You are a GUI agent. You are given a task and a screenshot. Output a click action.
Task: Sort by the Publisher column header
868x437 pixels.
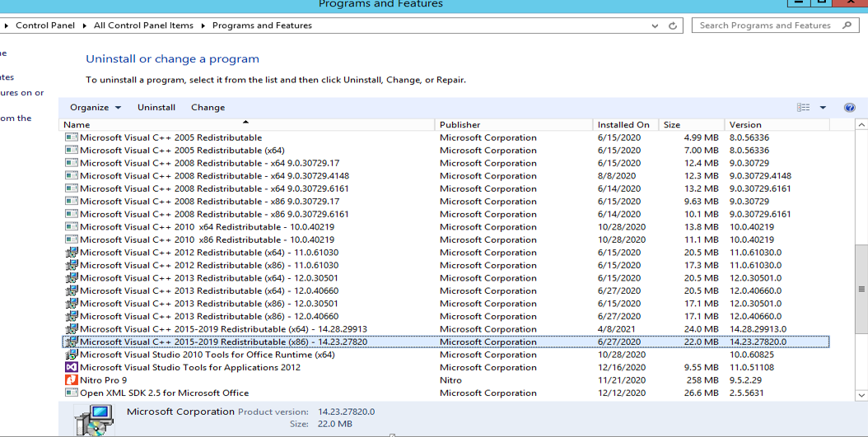514,124
